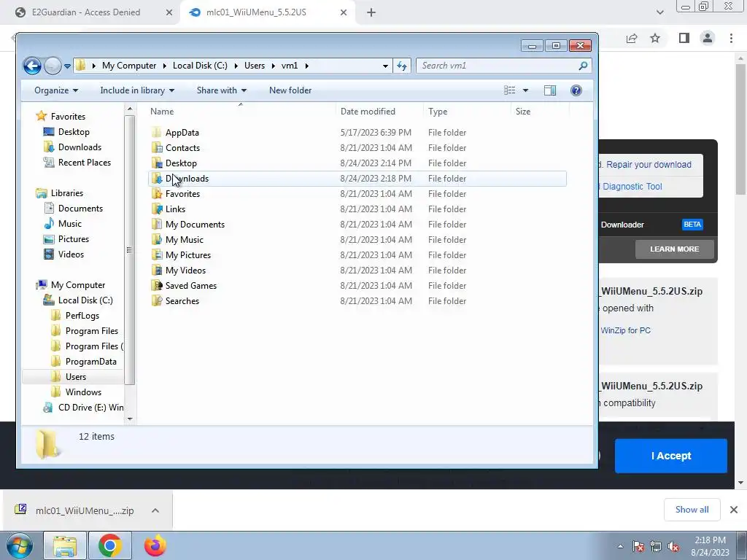Click WinZip for PC link
Viewport: 747px width, 560px height.
click(625, 330)
